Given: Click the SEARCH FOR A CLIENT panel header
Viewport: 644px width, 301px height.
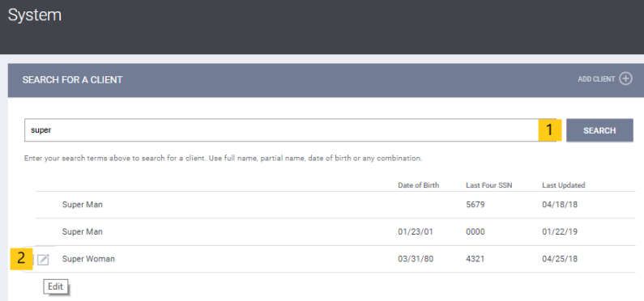Looking at the screenshot, I should pos(326,80).
